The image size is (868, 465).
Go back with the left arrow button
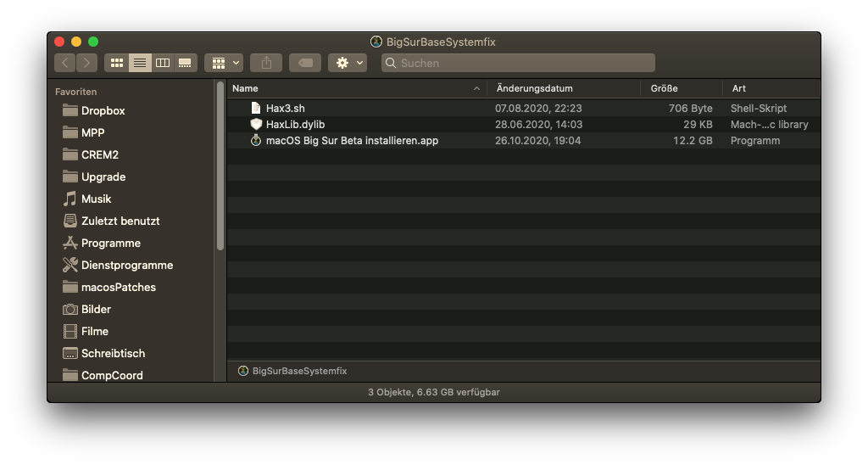point(64,63)
